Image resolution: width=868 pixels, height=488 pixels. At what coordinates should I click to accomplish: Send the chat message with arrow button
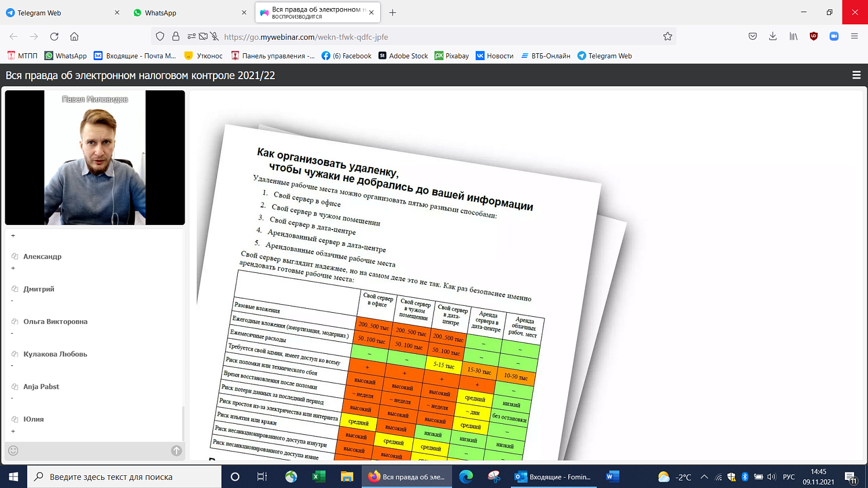176,450
